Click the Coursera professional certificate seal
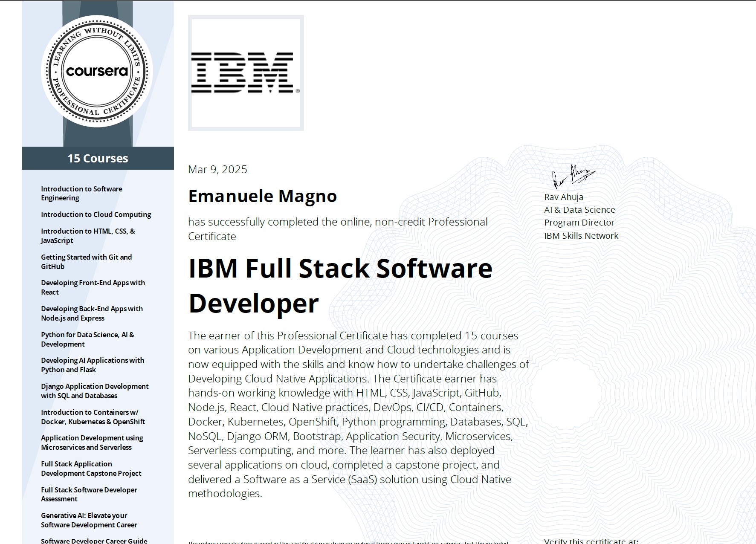 [x=97, y=71]
